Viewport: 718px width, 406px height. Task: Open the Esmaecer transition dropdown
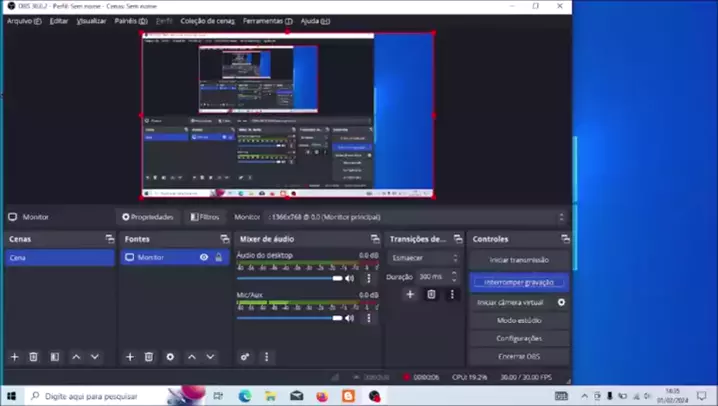point(425,258)
